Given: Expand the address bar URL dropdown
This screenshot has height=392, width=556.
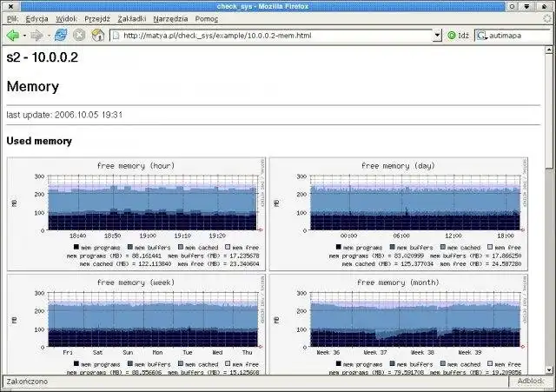Looking at the screenshot, I should coord(437,36).
